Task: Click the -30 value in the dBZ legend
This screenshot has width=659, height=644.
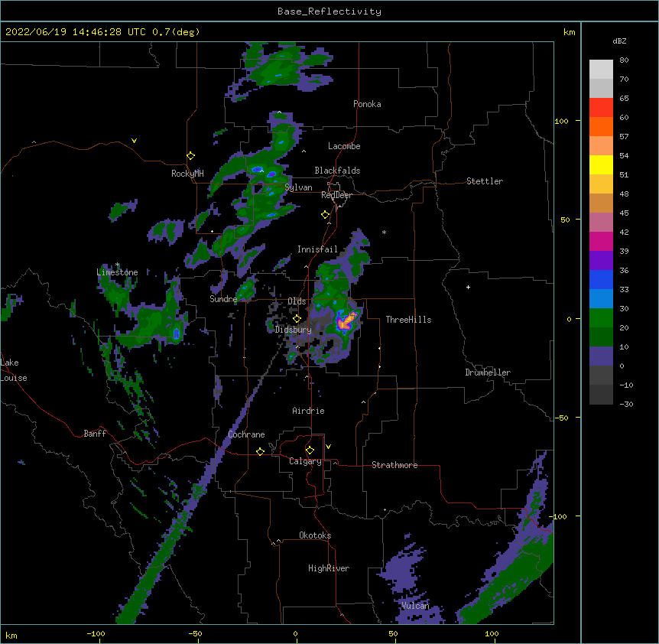Action: pos(626,404)
